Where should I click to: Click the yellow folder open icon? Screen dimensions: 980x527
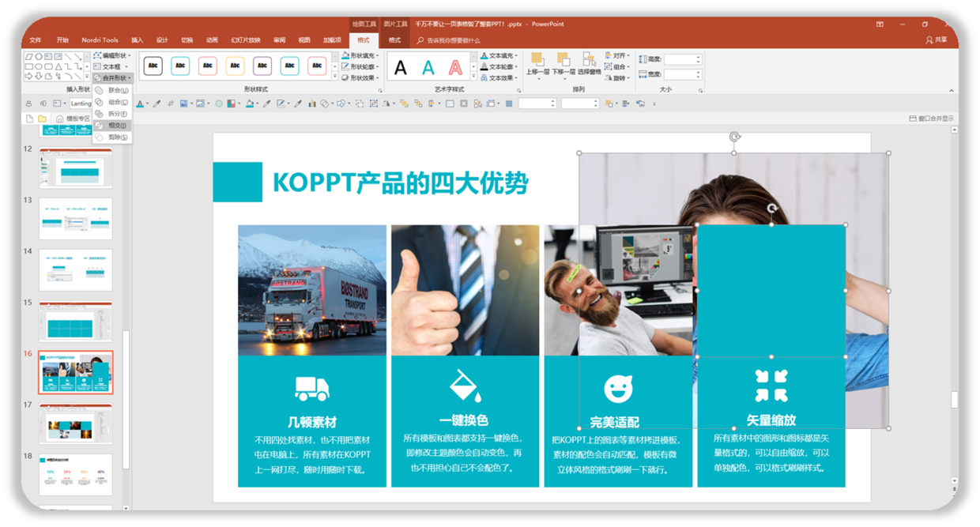[x=42, y=119]
